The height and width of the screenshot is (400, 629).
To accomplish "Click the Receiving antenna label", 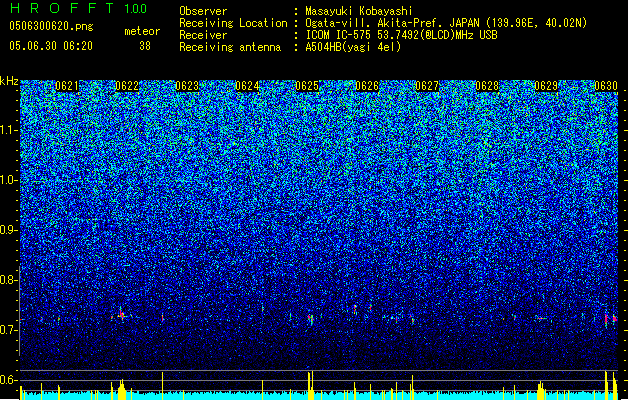I will click(x=230, y=47).
